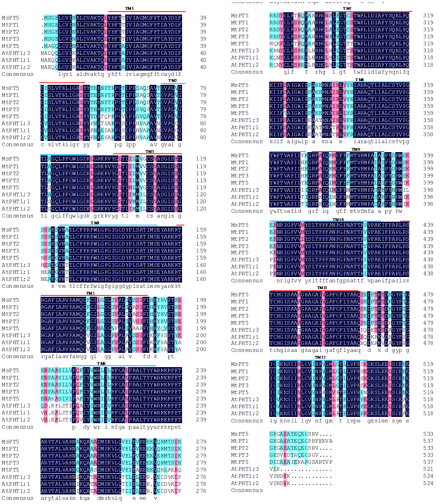The image size is (444, 504).
Task: Select the TM10 label
Action: click(338, 219)
